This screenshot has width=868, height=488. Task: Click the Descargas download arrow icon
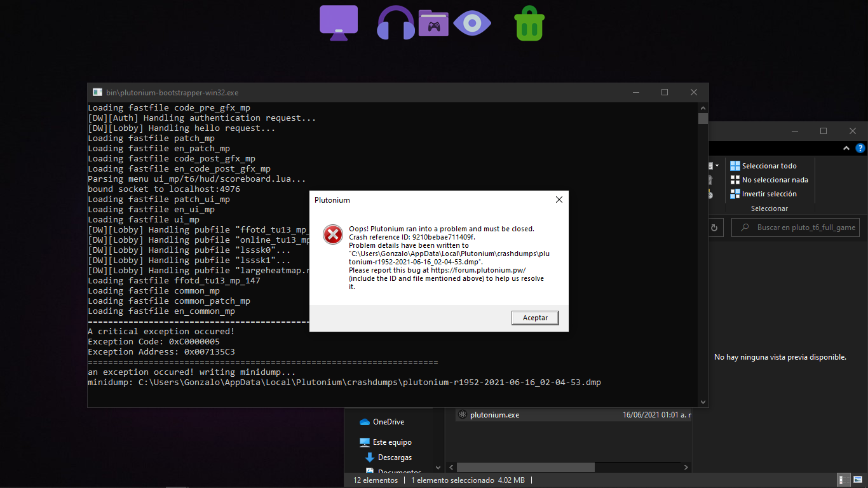tap(370, 457)
